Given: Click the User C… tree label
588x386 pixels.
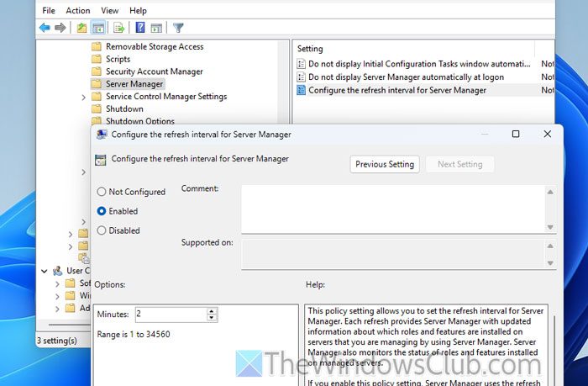Looking at the screenshot, I should click(78, 271).
